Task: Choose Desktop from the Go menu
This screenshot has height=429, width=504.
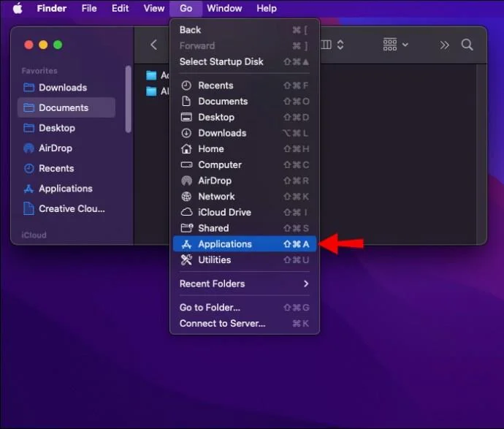Action: (244, 117)
